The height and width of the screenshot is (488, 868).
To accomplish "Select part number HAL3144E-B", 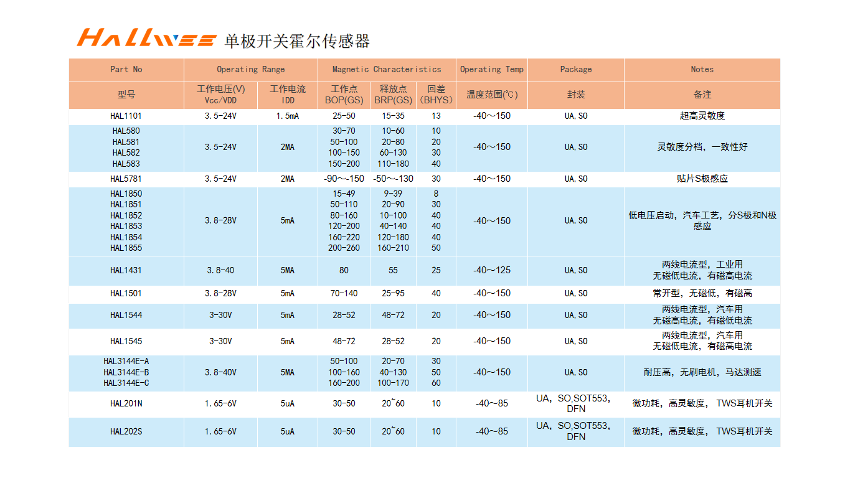I will click(x=126, y=373).
